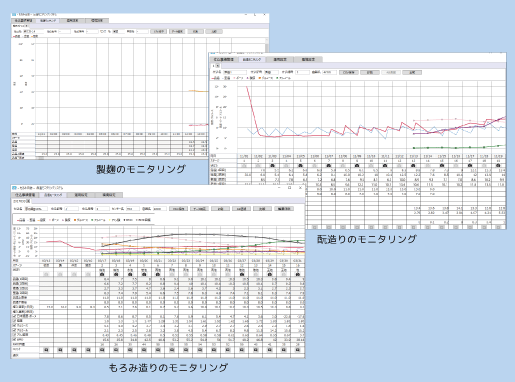Click the CSV保存 button in moromi window

click(178, 209)
